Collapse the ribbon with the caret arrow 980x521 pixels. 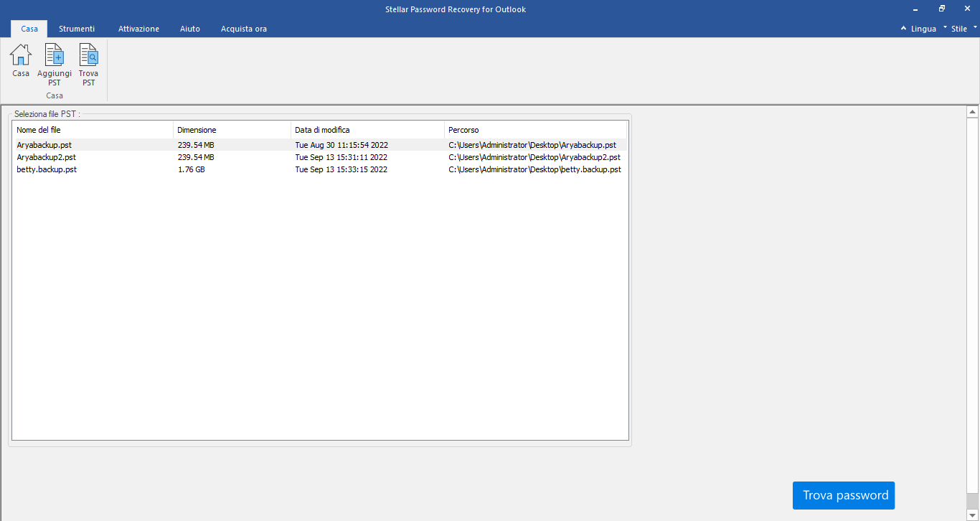tap(903, 29)
